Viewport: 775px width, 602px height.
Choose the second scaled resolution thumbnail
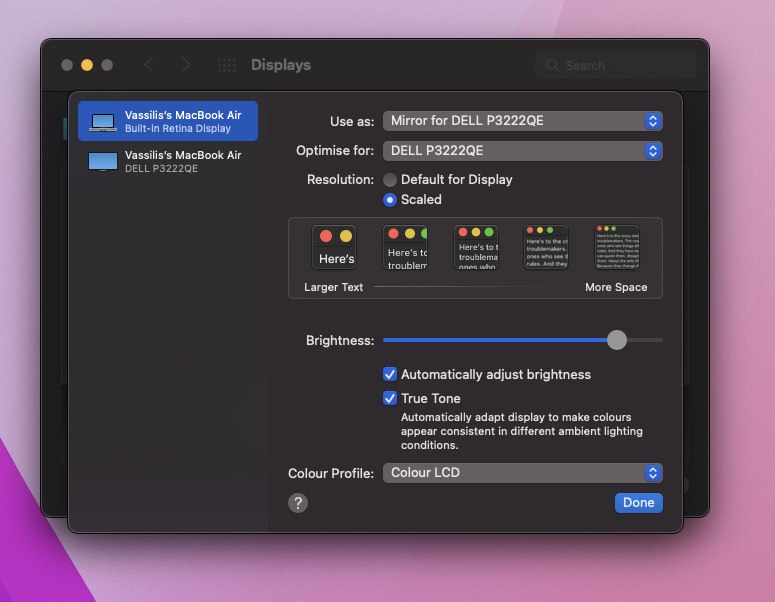[405, 247]
